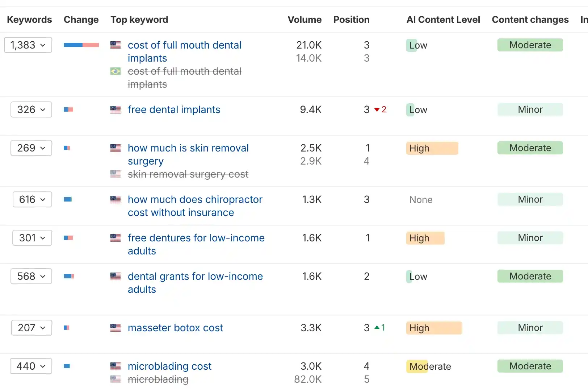Click the US flag next to chiropractor keyword
588x390 pixels.
coord(115,199)
